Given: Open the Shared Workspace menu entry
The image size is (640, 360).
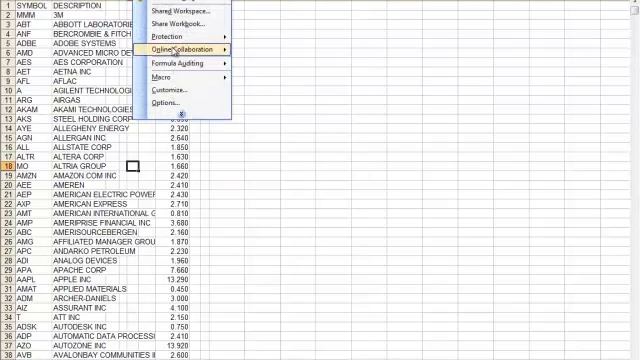Looking at the screenshot, I should (x=182, y=11).
